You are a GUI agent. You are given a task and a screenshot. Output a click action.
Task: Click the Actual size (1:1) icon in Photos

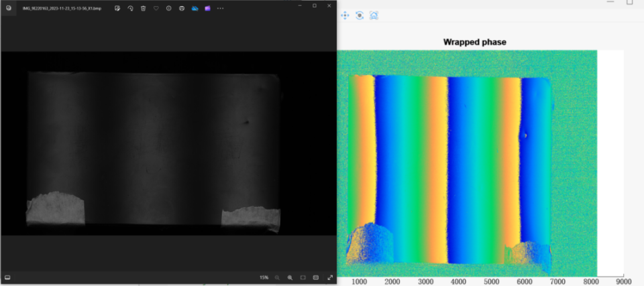point(316,278)
